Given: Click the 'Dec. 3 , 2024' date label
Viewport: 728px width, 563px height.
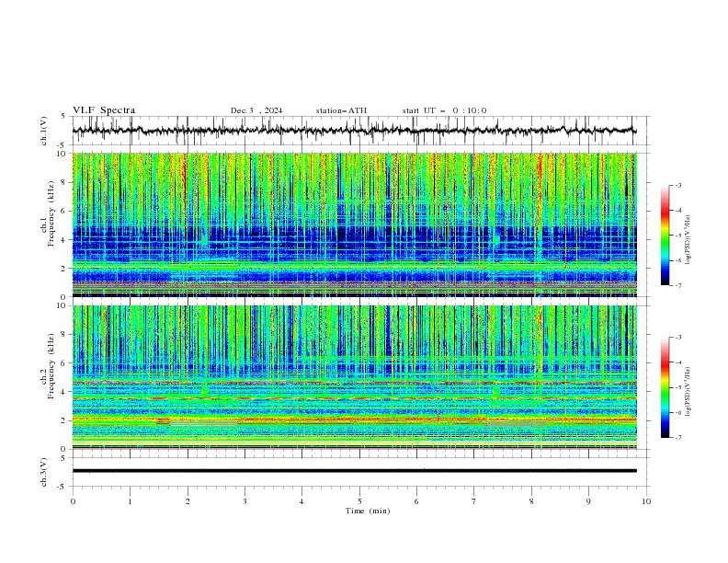Looking at the screenshot, I should click(x=256, y=110).
